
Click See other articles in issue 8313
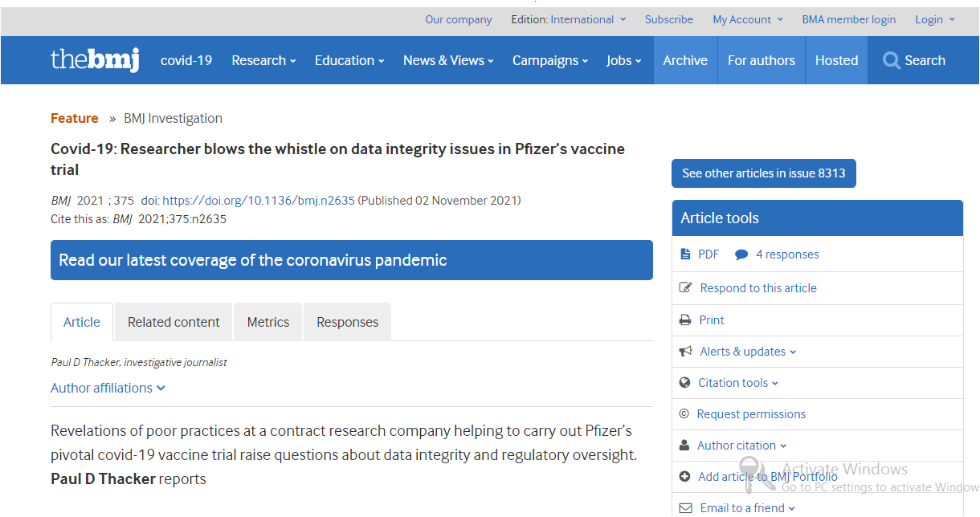[764, 173]
